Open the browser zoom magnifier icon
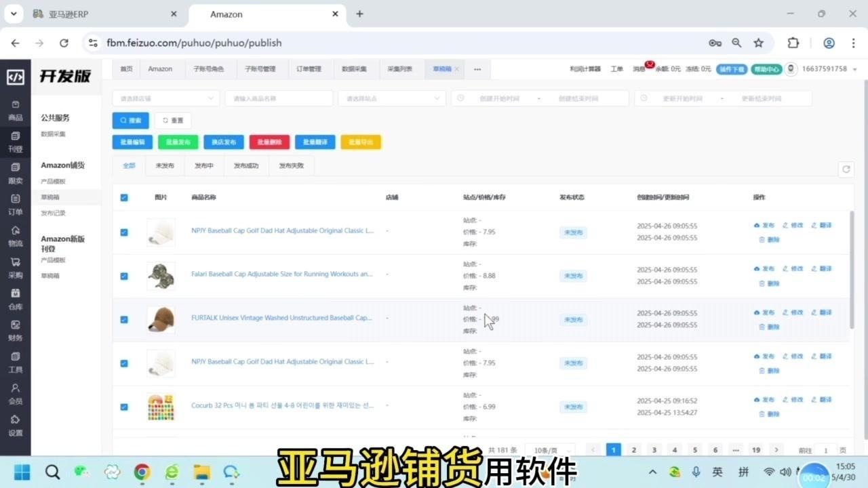This screenshot has height=488, width=868. pyautogui.click(x=736, y=43)
